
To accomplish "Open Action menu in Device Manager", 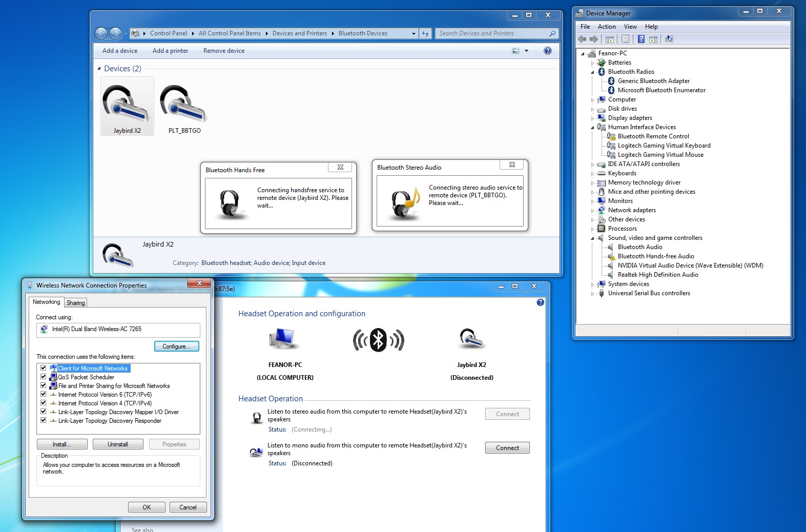I will click(607, 27).
